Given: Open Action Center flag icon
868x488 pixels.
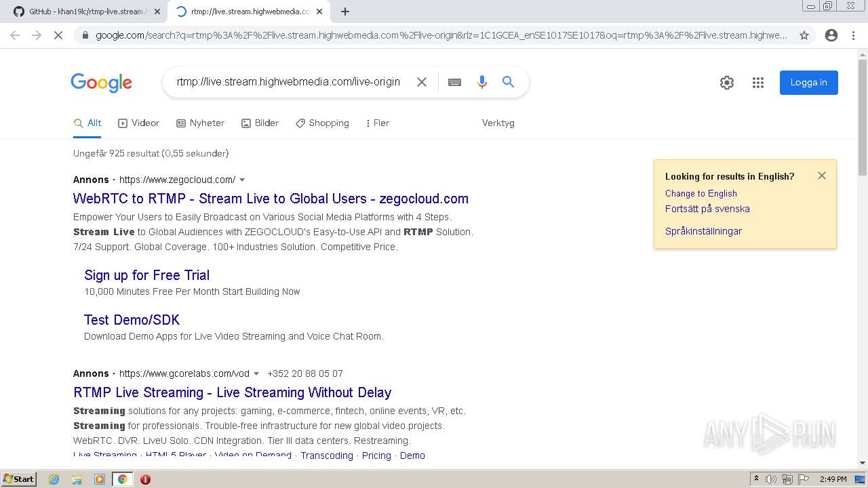Looking at the screenshot, I should pyautogui.click(x=803, y=479).
